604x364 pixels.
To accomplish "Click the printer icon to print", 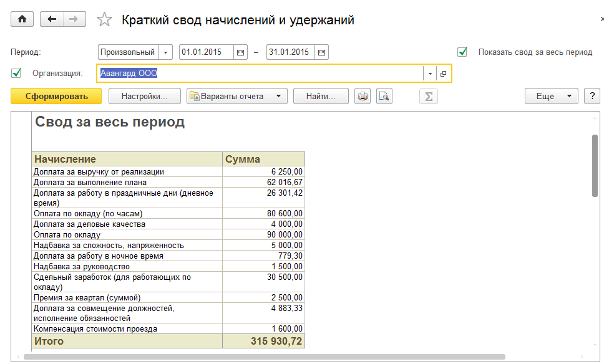I will pyautogui.click(x=363, y=96).
